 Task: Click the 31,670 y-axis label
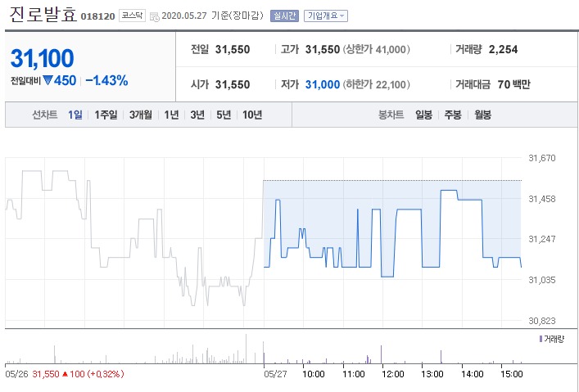click(541, 158)
